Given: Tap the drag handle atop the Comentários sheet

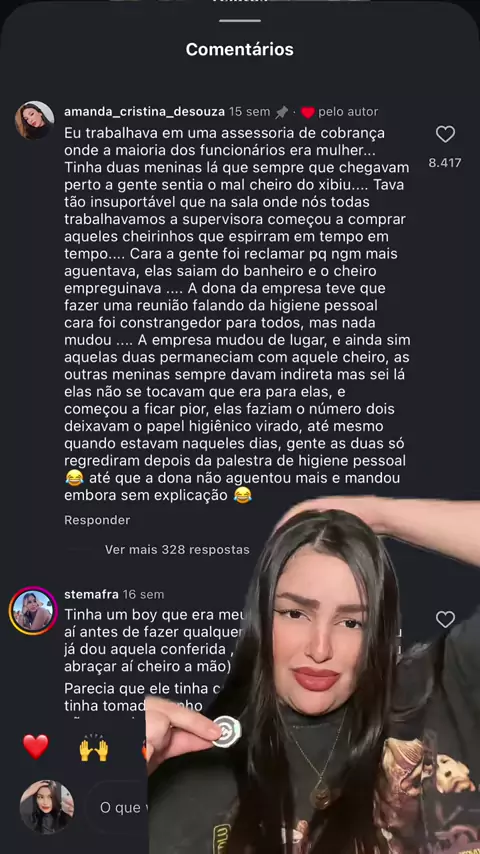Looking at the screenshot, I should click(240, 21).
